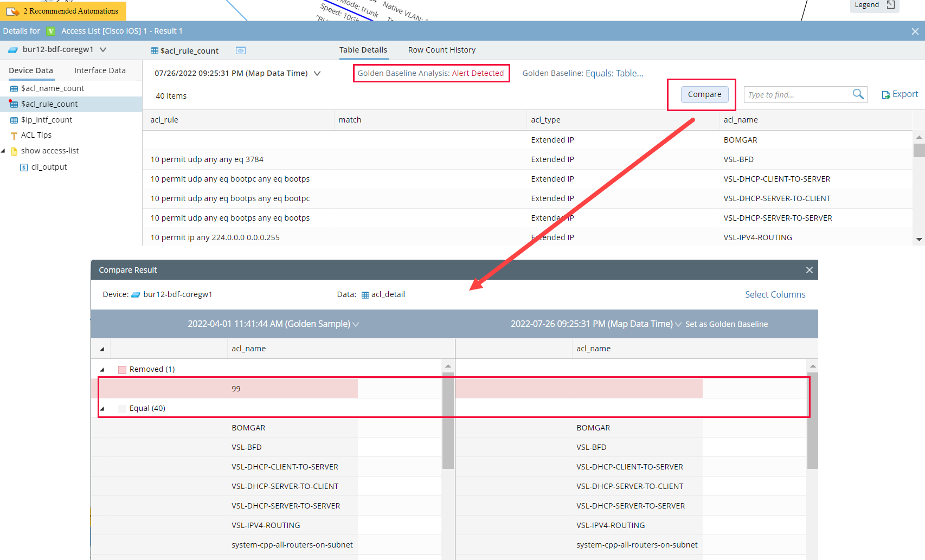Click the Alert Detected status text
The image size is (925, 560).
(x=478, y=73)
